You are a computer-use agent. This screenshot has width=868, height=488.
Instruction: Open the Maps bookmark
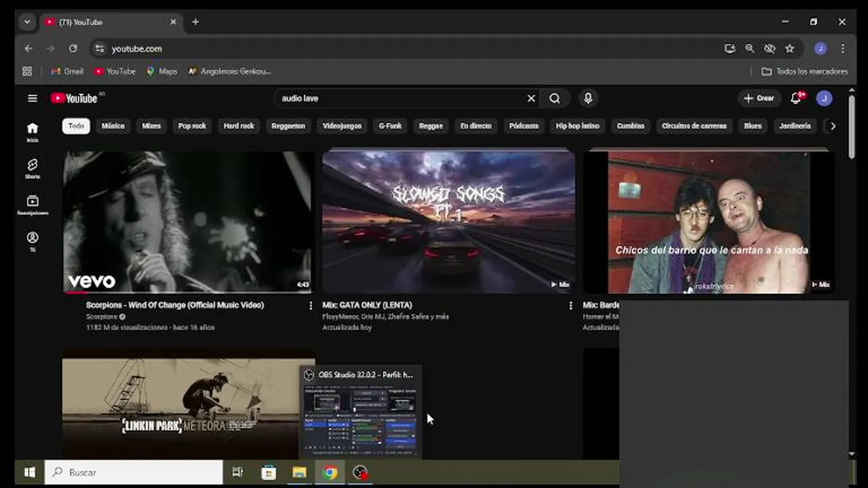(161, 71)
